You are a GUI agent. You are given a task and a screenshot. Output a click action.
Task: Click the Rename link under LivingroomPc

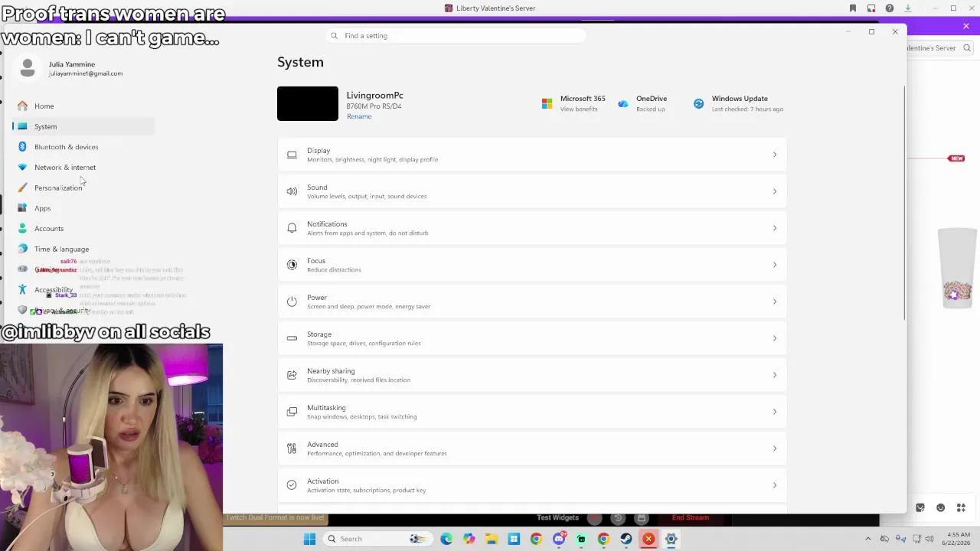359,116
